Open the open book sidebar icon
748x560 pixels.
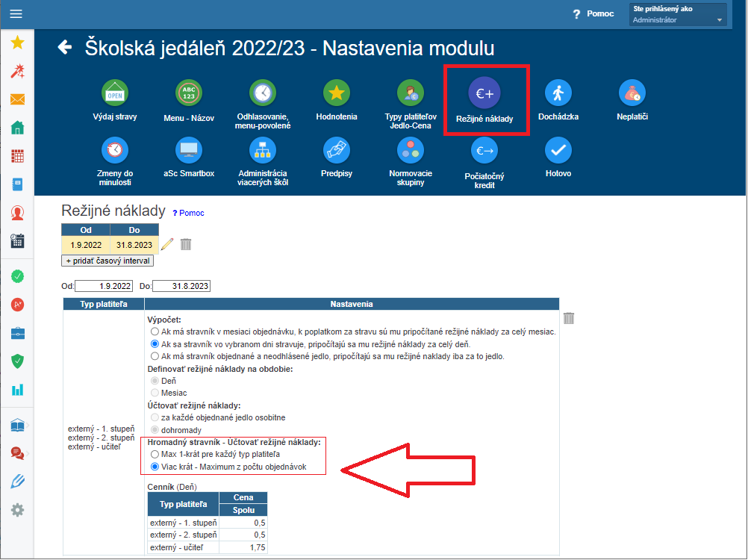pyautogui.click(x=18, y=425)
